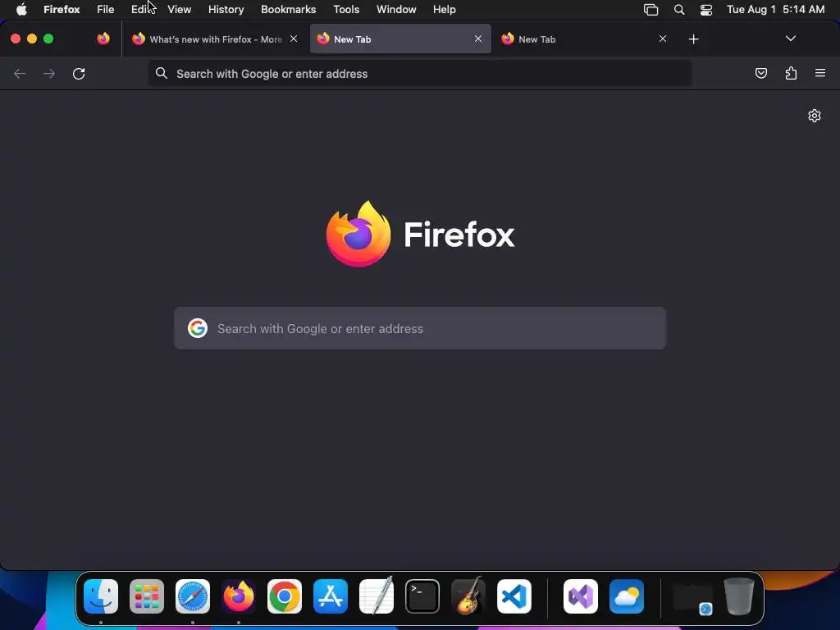Open the Bookmarks menu
Screen dimensions: 840x630
(x=288, y=10)
